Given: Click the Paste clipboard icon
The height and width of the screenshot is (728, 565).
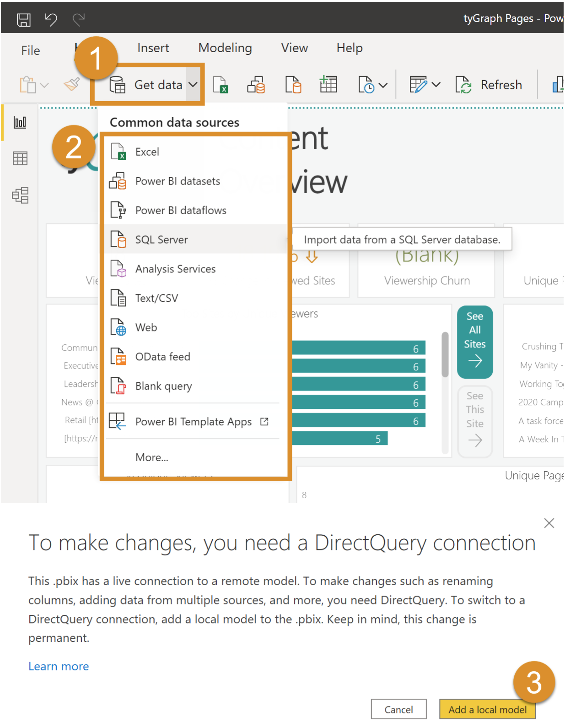Looking at the screenshot, I should [x=27, y=85].
